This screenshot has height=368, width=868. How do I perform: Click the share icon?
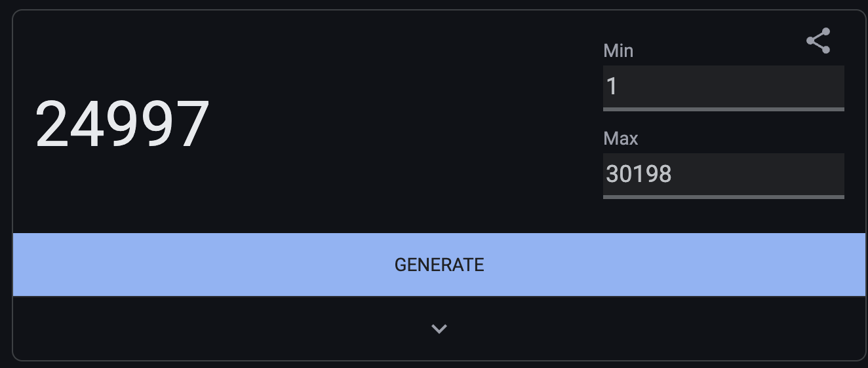tap(818, 41)
